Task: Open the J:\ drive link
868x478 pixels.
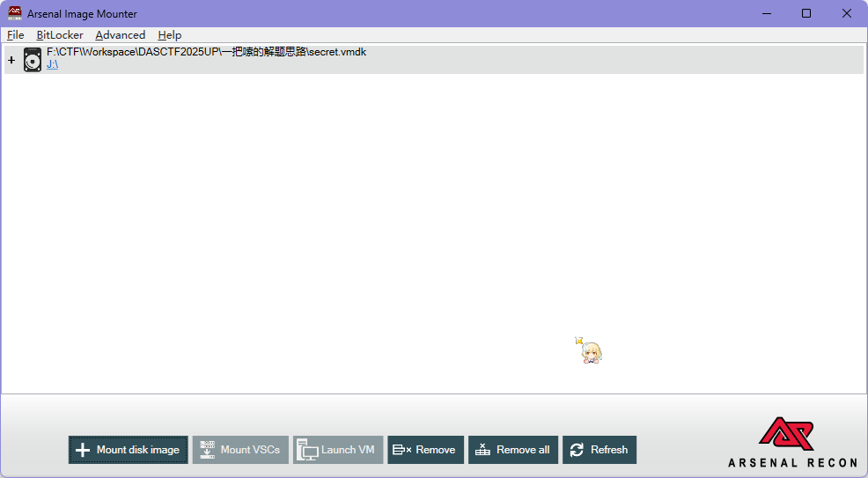Action: point(52,65)
